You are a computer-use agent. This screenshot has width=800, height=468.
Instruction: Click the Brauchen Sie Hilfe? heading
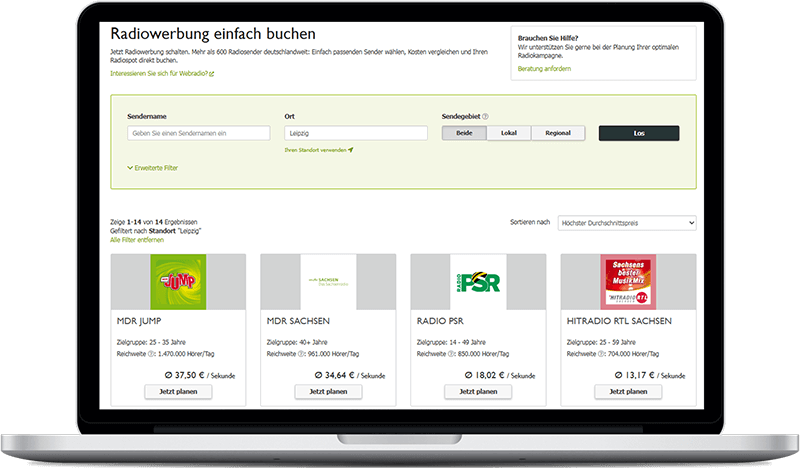(547, 38)
